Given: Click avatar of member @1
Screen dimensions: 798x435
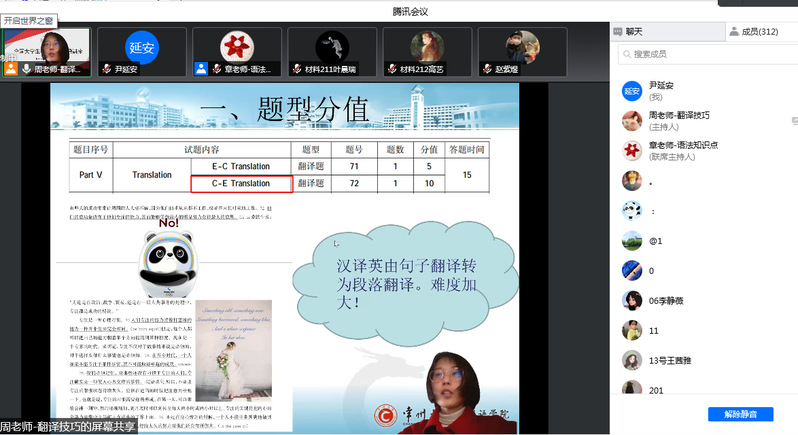Looking at the screenshot, I should coord(632,241).
